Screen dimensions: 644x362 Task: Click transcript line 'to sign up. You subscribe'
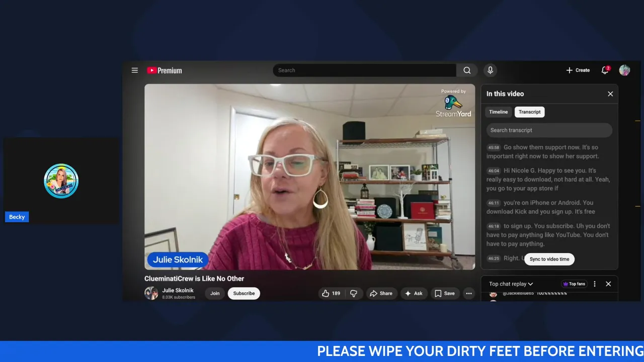click(548, 235)
